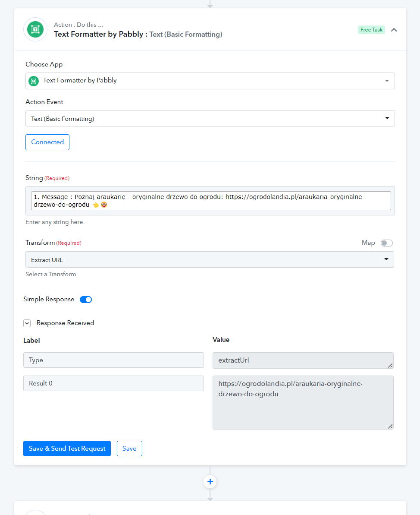Click the Text Formatter app icon in header
The height and width of the screenshot is (515, 420).
tap(35, 29)
